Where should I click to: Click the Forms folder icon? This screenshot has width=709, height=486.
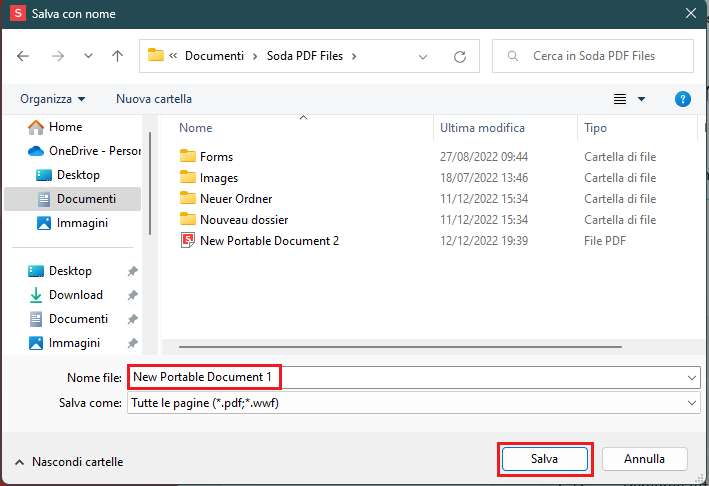tap(188, 156)
